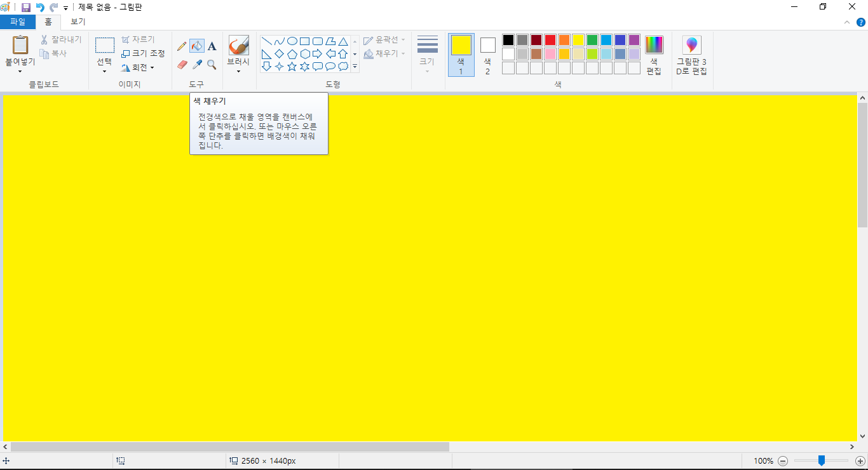Pick the red color swatch
This screenshot has height=470, width=868.
(550, 40)
